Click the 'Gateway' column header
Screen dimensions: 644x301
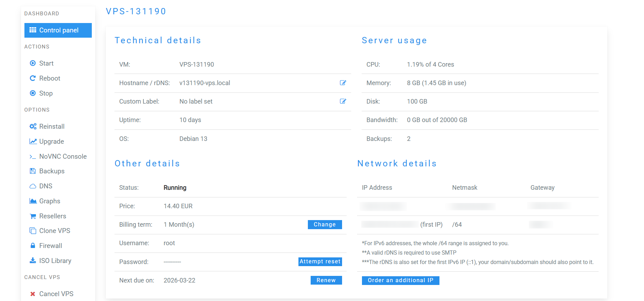point(542,188)
